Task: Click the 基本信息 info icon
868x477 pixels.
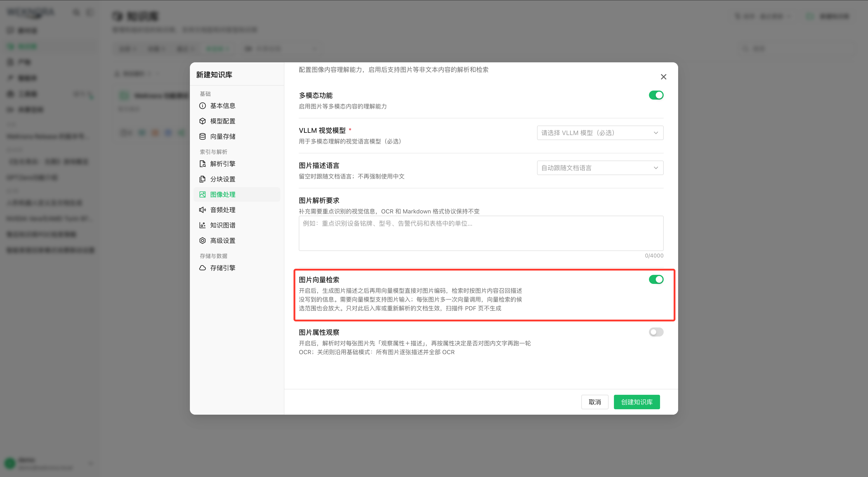Action: coord(203,106)
